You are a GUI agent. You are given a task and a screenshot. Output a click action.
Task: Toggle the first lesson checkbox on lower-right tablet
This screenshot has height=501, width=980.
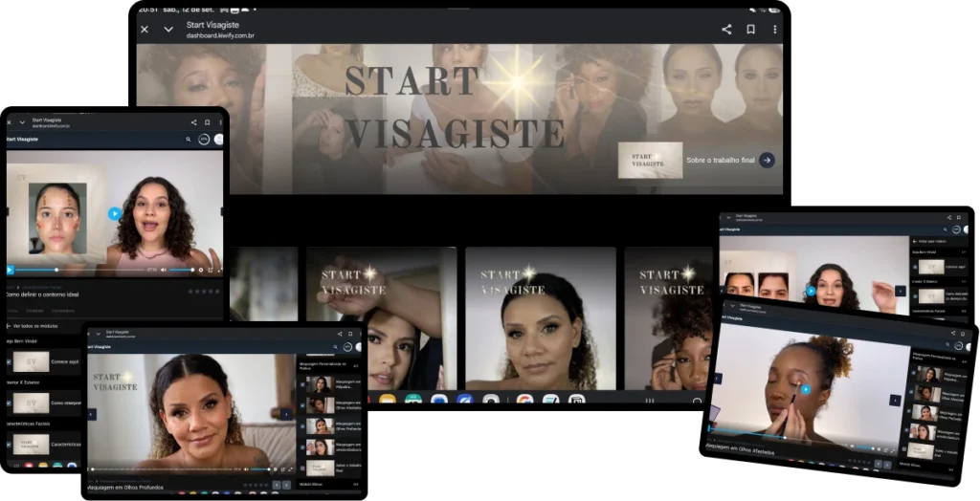(x=914, y=374)
